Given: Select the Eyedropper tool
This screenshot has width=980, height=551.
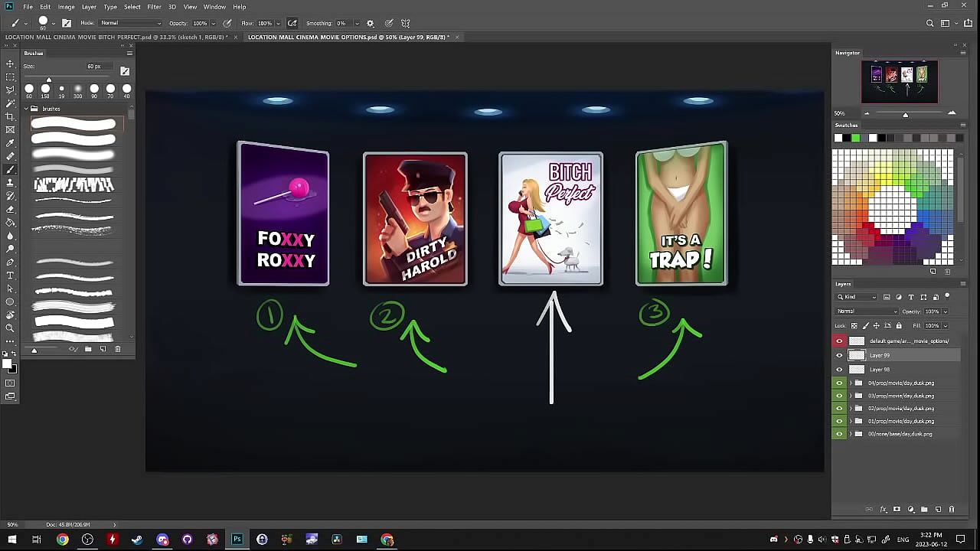Looking at the screenshot, I should (10, 143).
